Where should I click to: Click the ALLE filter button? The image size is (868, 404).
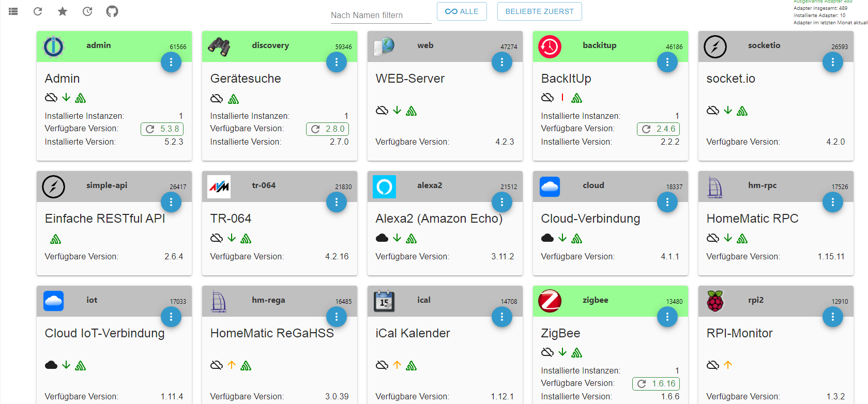tap(462, 11)
